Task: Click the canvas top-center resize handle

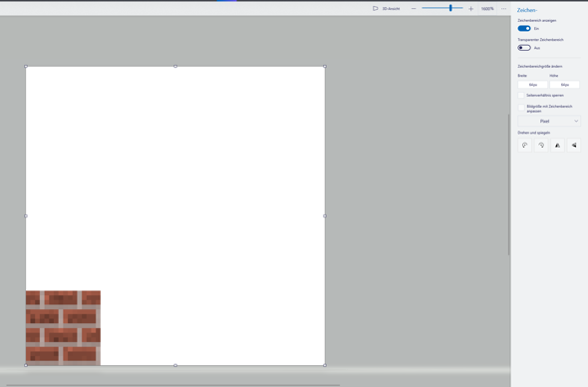Action: [x=175, y=66]
